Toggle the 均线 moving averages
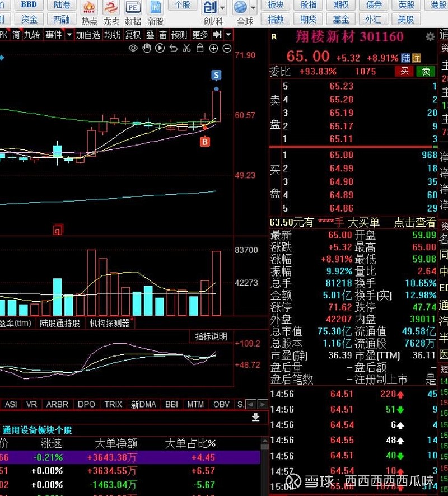Image resolution: width=448 pixels, height=496 pixels. tap(112, 35)
